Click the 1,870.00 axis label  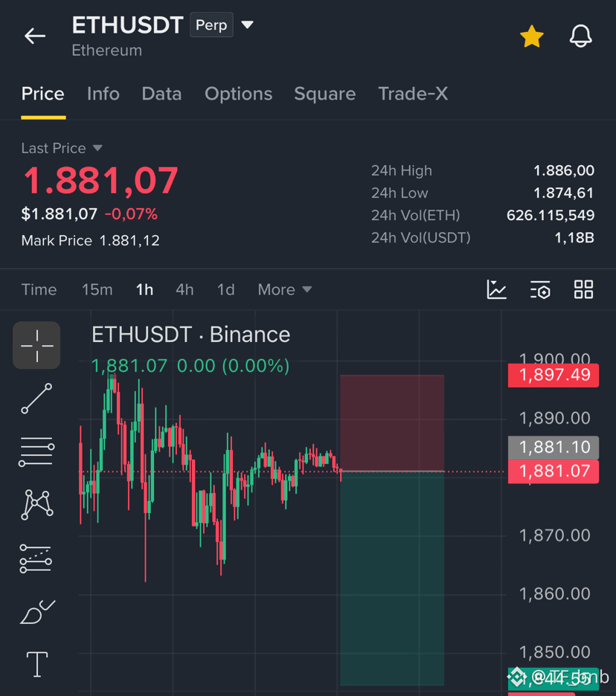(x=555, y=535)
